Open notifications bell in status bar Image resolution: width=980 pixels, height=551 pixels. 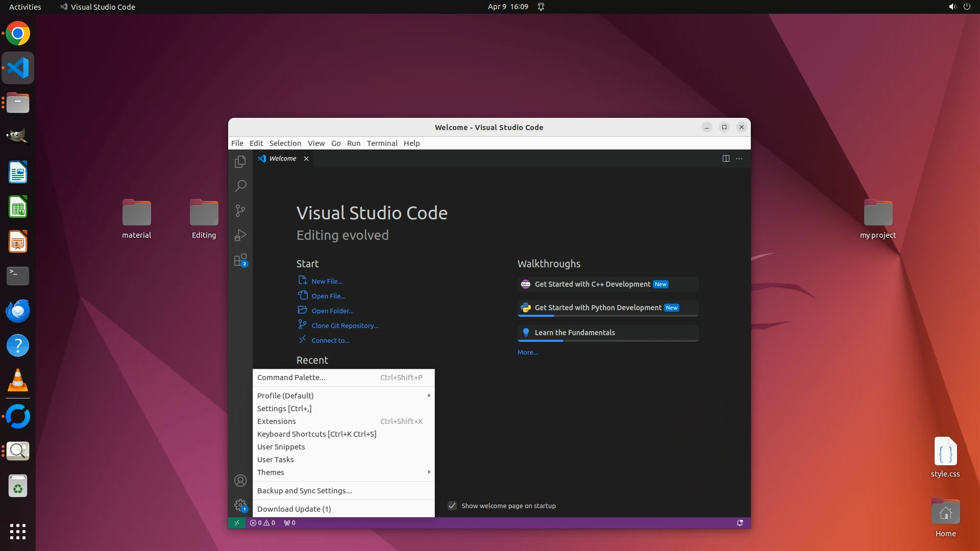click(740, 523)
